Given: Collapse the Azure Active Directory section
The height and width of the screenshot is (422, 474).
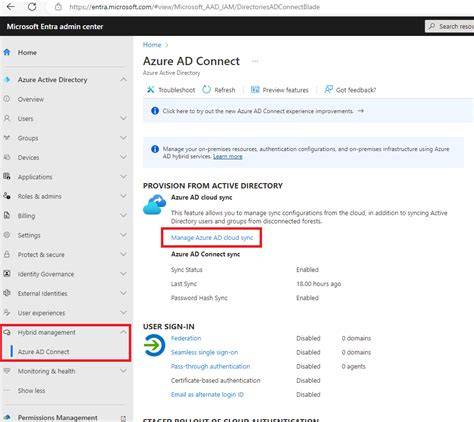Looking at the screenshot, I should pyautogui.click(x=123, y=79).
